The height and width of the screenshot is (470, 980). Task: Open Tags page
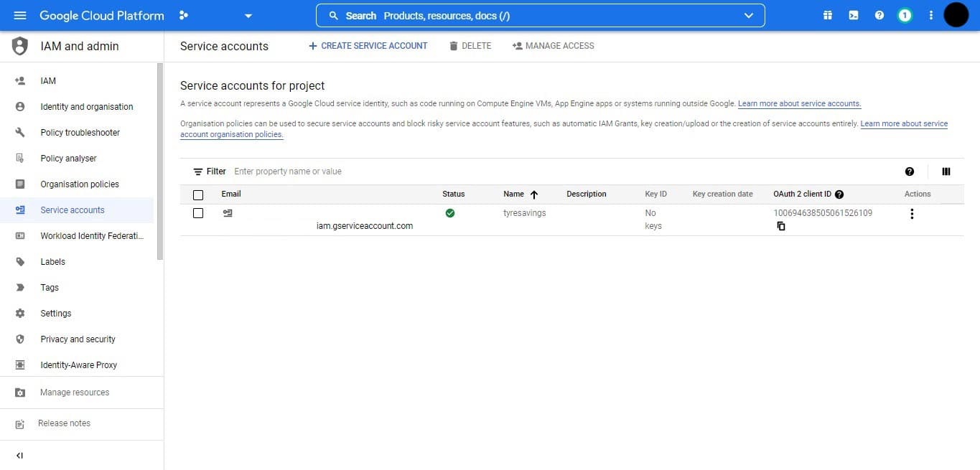click(x=77, y=288)
